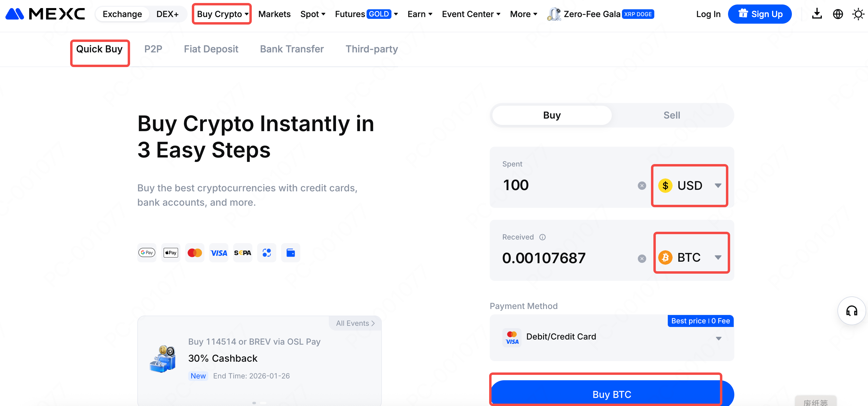Click the download app icon
The height and width of the screenshot is (406, 868).
817,14
